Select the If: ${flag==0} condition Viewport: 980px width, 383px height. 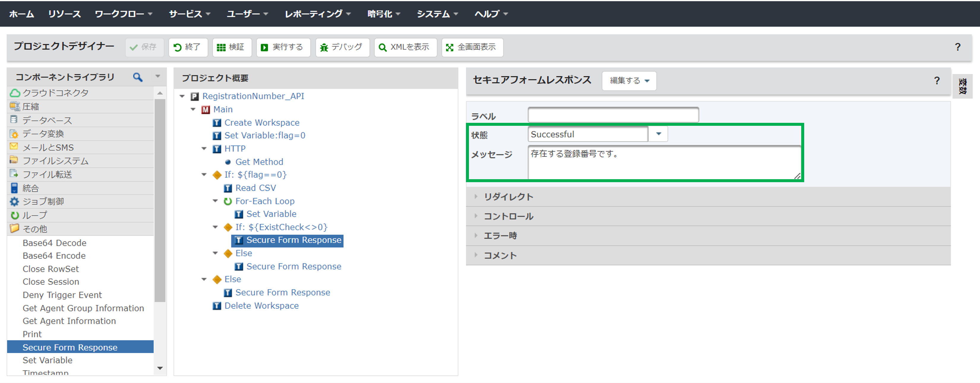[x=255, y=175]
